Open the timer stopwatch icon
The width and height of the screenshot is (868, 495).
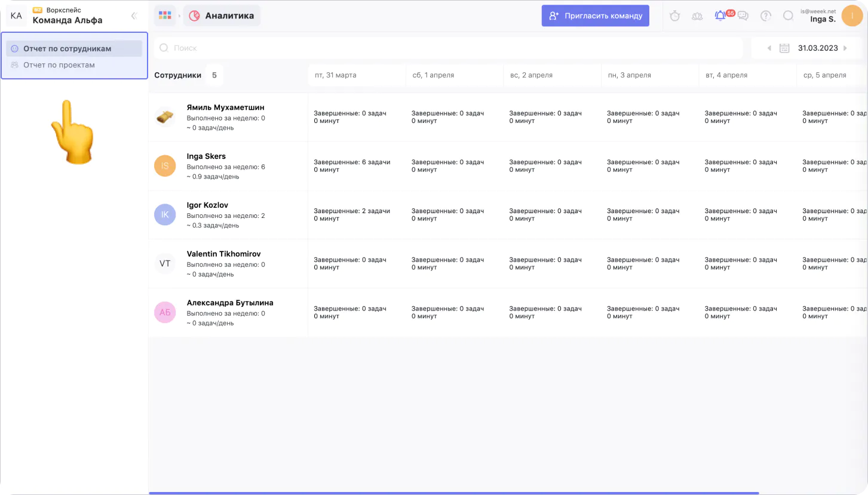(x=674, y=16)
